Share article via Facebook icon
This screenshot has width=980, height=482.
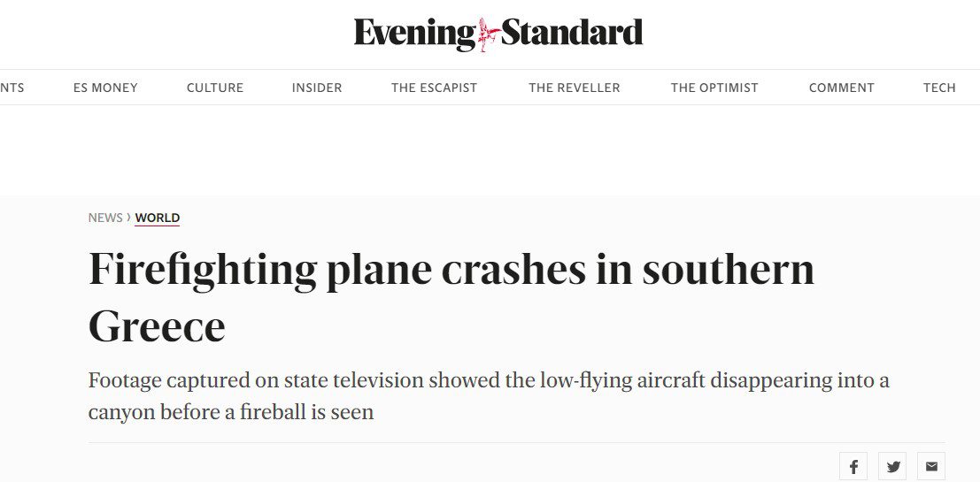(853, 466)
